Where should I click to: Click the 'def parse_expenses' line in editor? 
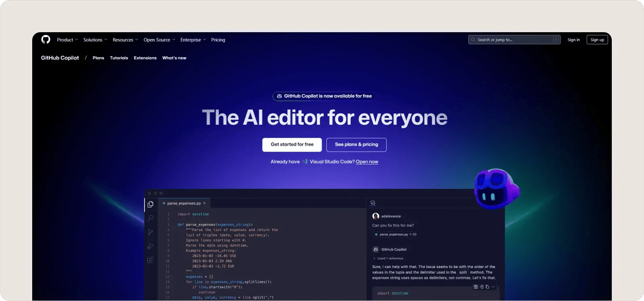tap(215, 225)
